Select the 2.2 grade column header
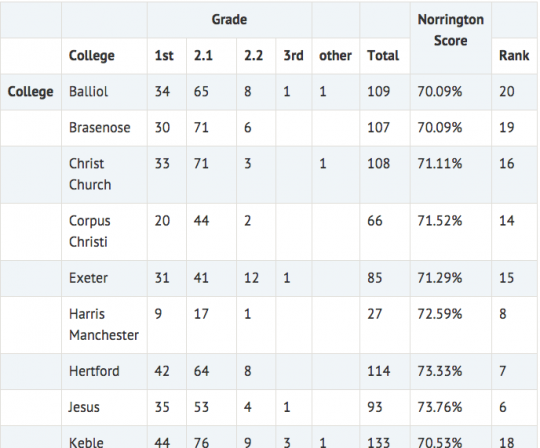 [253, 55]
